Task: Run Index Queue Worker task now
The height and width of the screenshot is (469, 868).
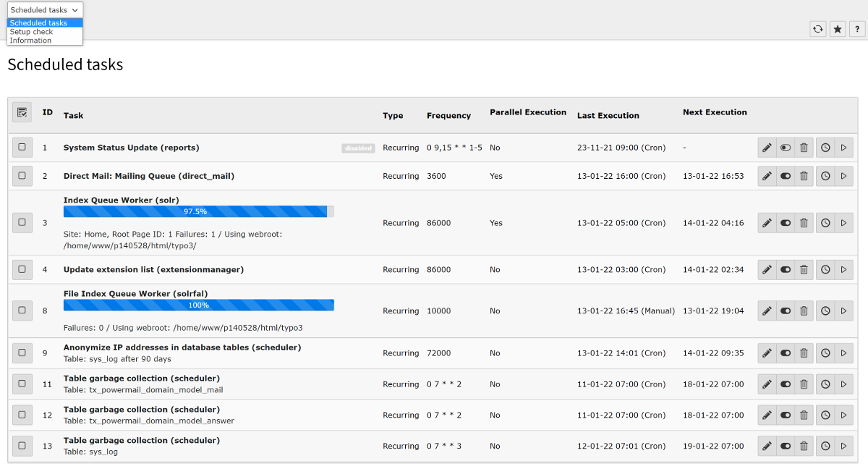Action: (843, 223)
